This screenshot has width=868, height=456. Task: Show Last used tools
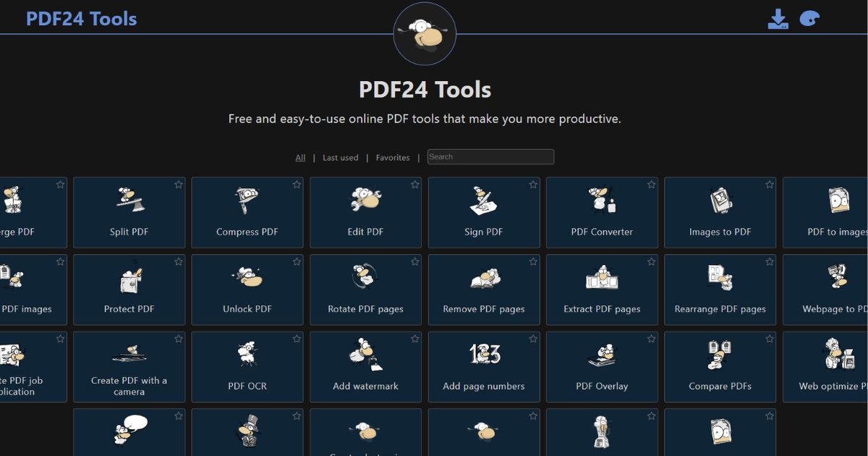[340, 157]
